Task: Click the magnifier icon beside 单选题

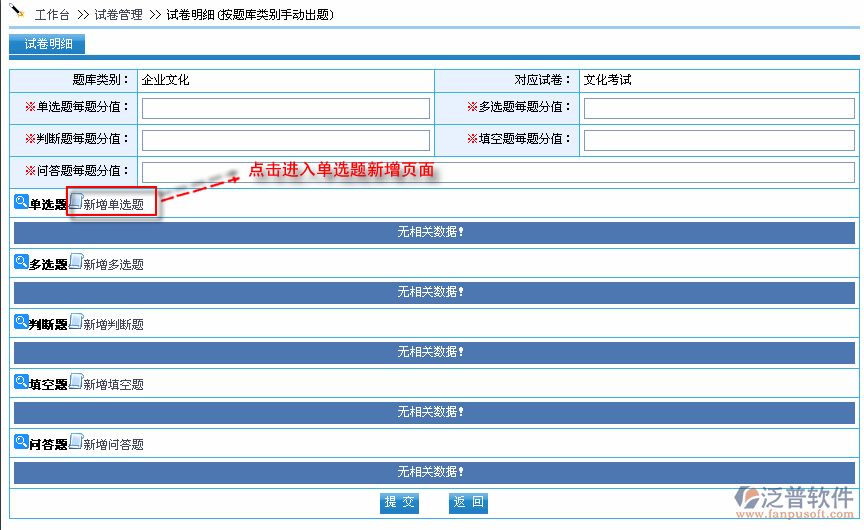Action: pyautogui.click(x=21, y=202)
